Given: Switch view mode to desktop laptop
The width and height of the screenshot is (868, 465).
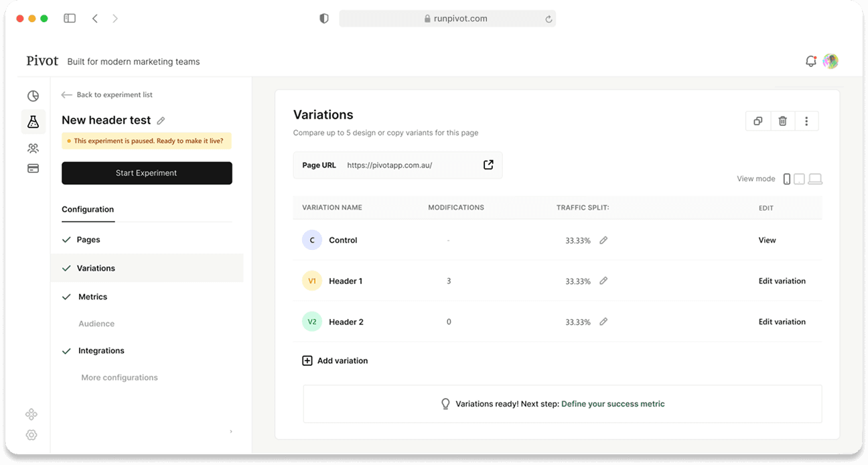Looking at the screenshot, I should (815, 179).
